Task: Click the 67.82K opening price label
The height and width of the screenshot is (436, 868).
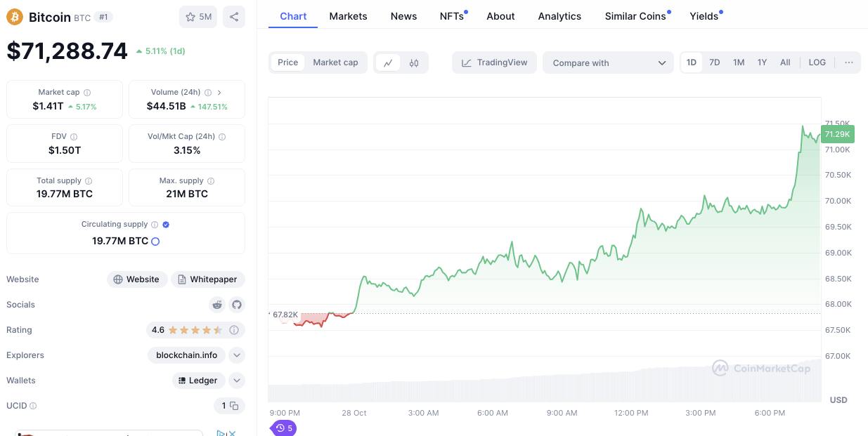Action: pos(285,315)
